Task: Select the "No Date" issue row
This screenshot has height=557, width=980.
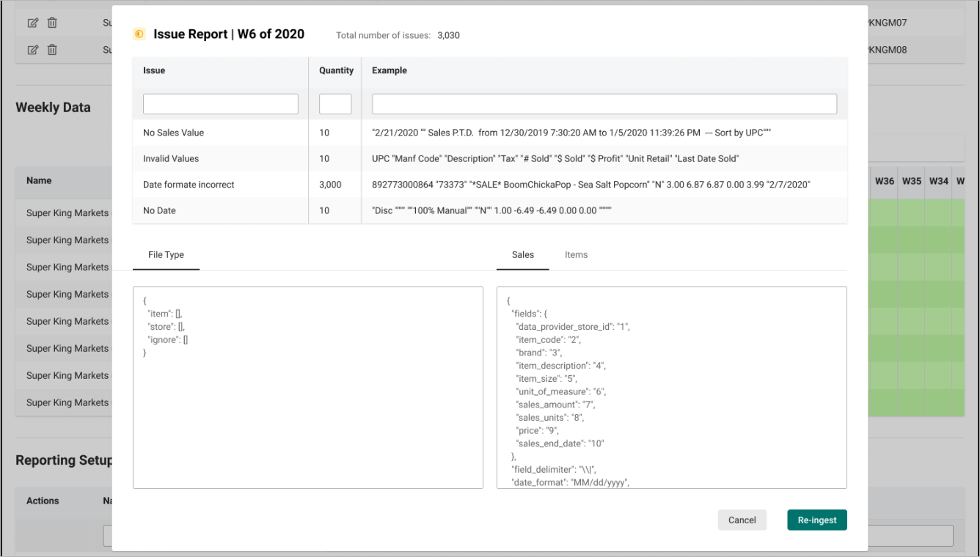Action: (x=490, y=210)
